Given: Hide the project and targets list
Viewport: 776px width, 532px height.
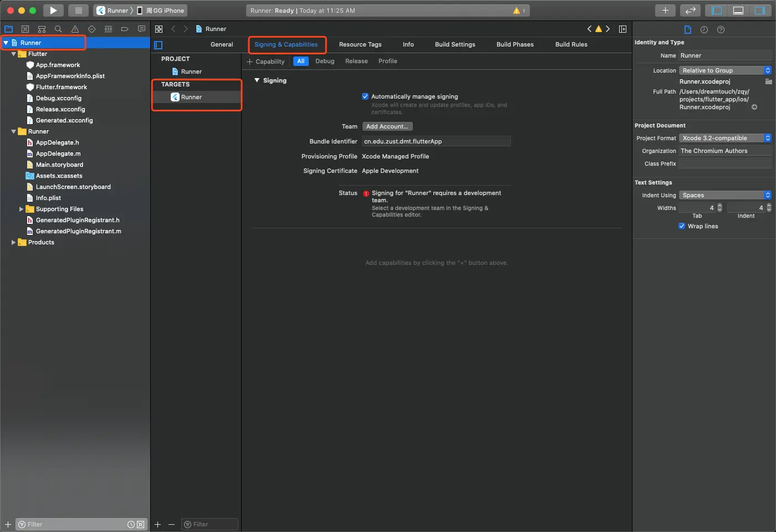Looking at the screenshot, I should (159, 45).
